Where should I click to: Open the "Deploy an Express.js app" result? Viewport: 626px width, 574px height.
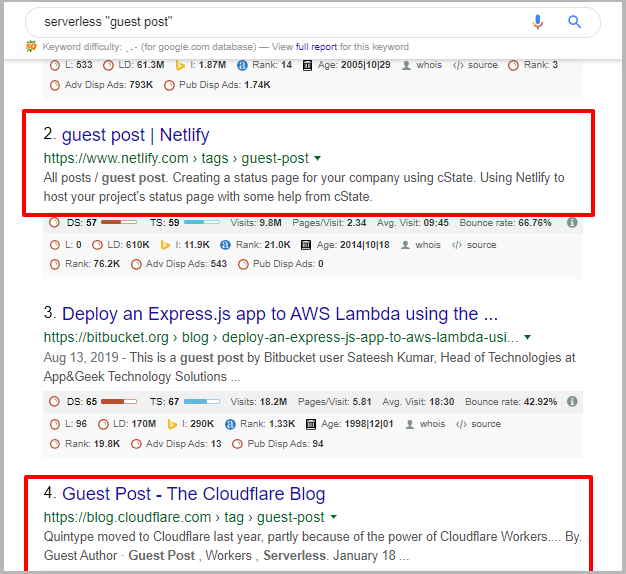279,314
